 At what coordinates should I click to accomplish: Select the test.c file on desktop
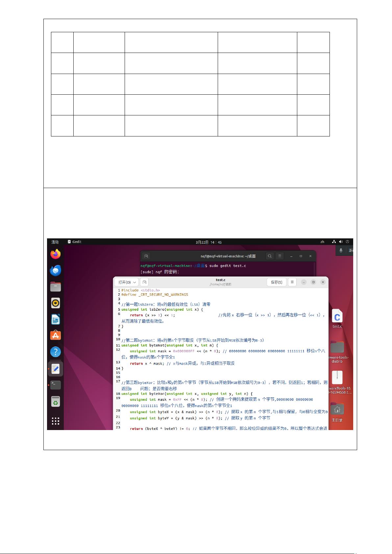click(337, 318)
